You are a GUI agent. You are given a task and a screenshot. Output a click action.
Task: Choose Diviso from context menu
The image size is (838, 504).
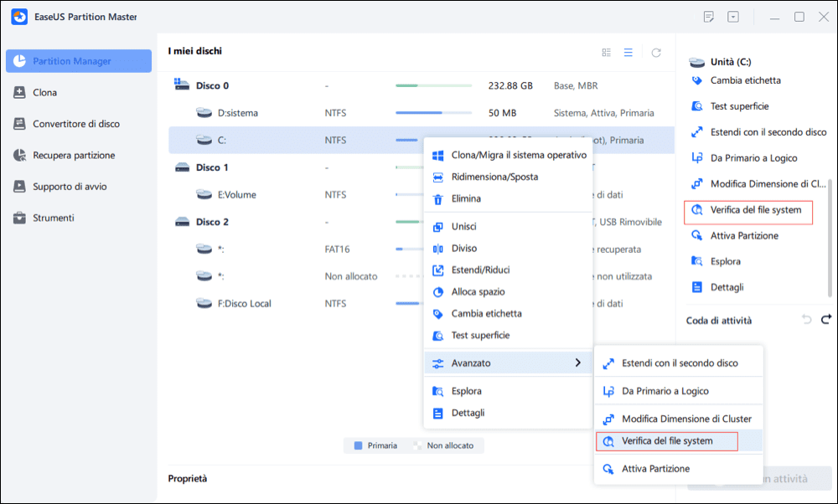click(509, 249)
